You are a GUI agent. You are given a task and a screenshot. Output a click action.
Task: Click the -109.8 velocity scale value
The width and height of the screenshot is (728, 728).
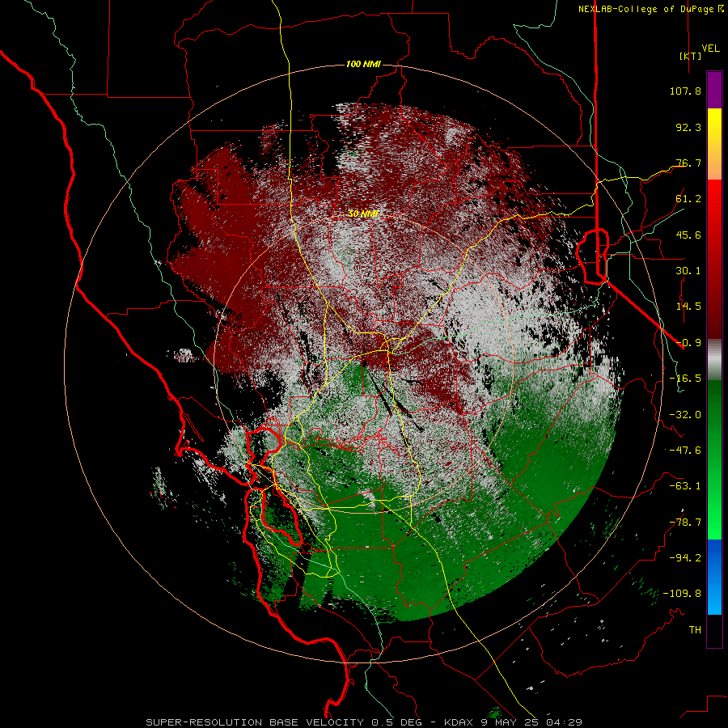(682, 594)
